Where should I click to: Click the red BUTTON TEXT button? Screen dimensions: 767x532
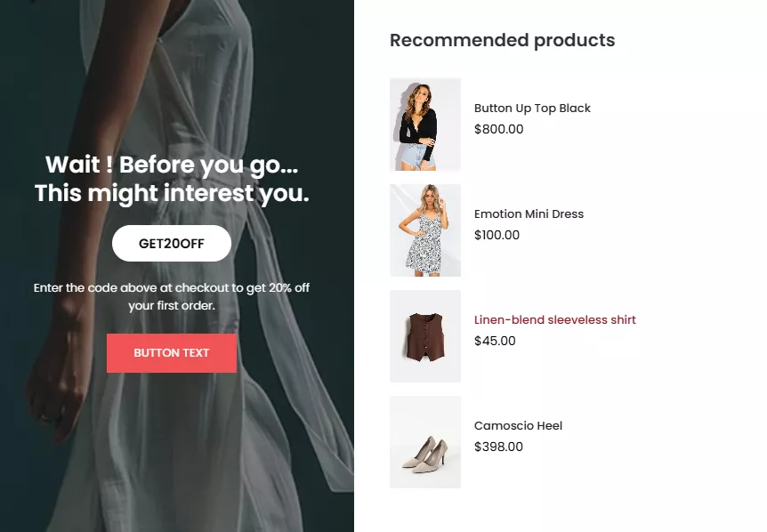(x=172, y=353)
